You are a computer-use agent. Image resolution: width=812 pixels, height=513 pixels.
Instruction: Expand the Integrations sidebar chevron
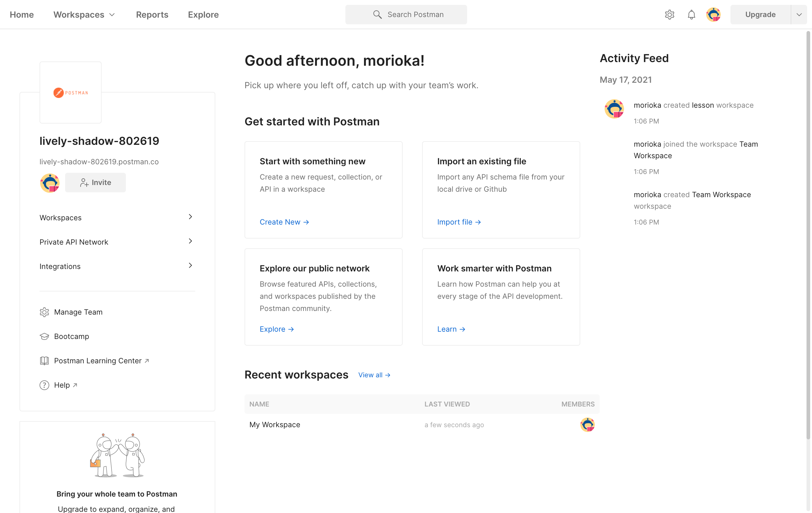tap(190, 265)
